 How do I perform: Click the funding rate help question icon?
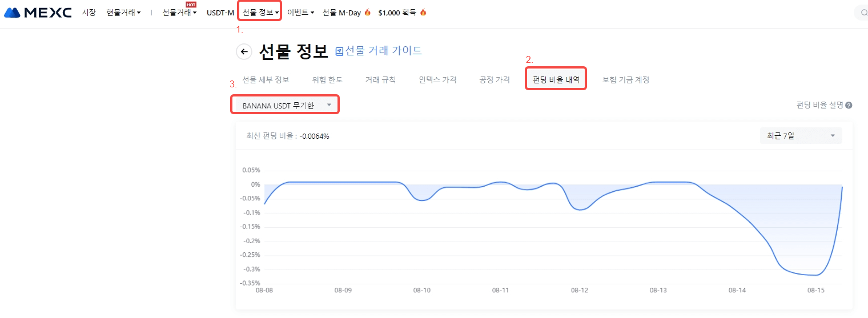click(849, 105)
